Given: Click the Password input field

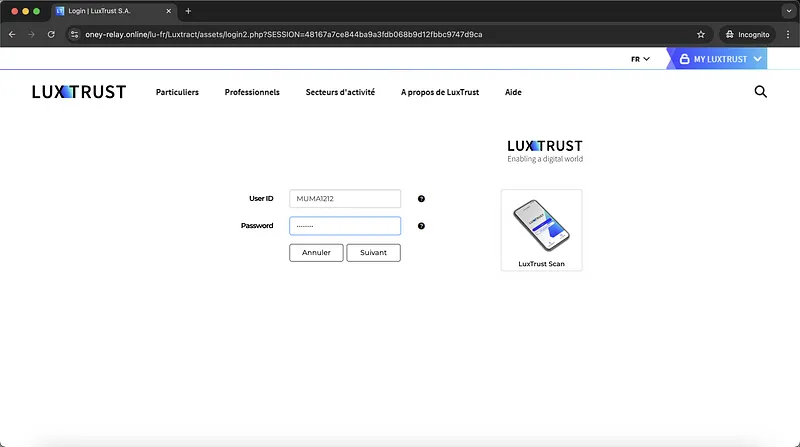Looking at the screenshot, I should tap(345, 226).
